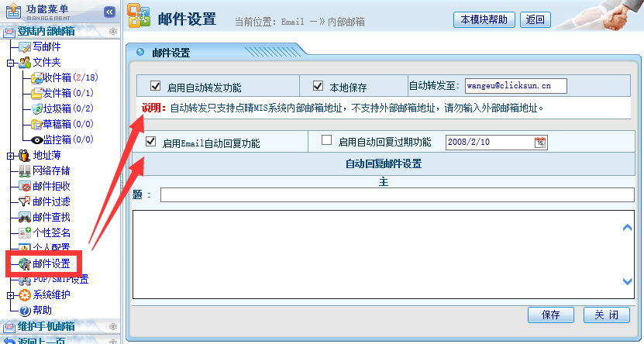Click the auto-reply message body text area
The width and height of the screenshot is (644, 344).
pos(383,254)
